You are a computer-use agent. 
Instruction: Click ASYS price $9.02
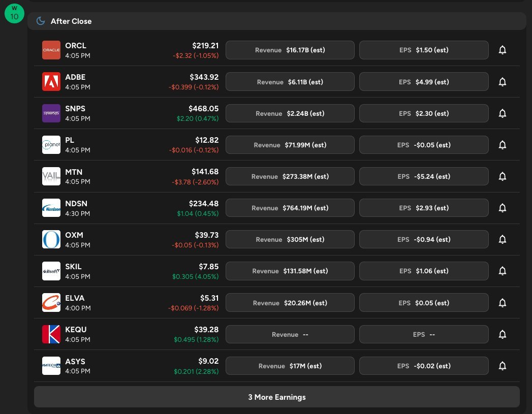pyautogui.click(x=208, y=361)
